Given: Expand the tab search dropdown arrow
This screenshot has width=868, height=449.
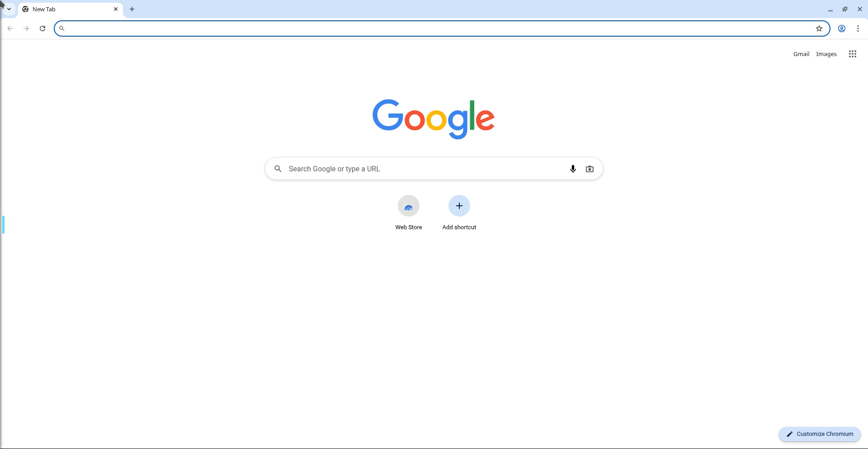Looking at the screenshot, I should coord(9,9).
